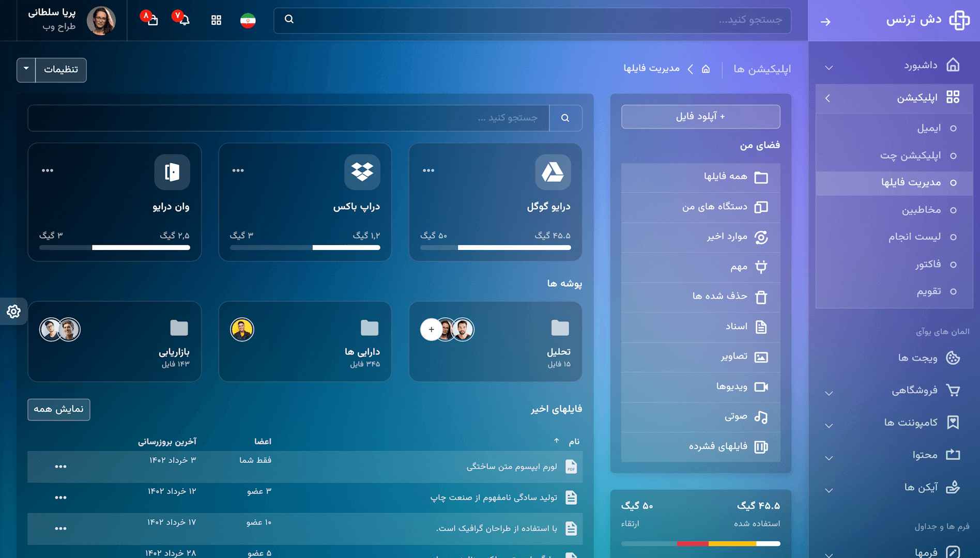Viewport: 980px width, 558px height.
Task: Select دستگاه های من in فضای من
Action: (701, 207)
